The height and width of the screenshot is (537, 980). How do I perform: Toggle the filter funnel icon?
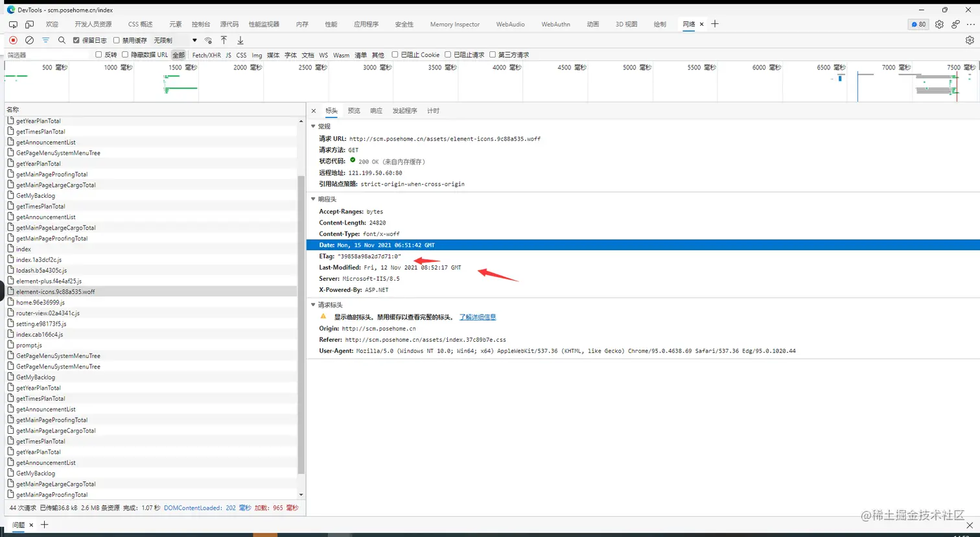click(x=45, y=40)
